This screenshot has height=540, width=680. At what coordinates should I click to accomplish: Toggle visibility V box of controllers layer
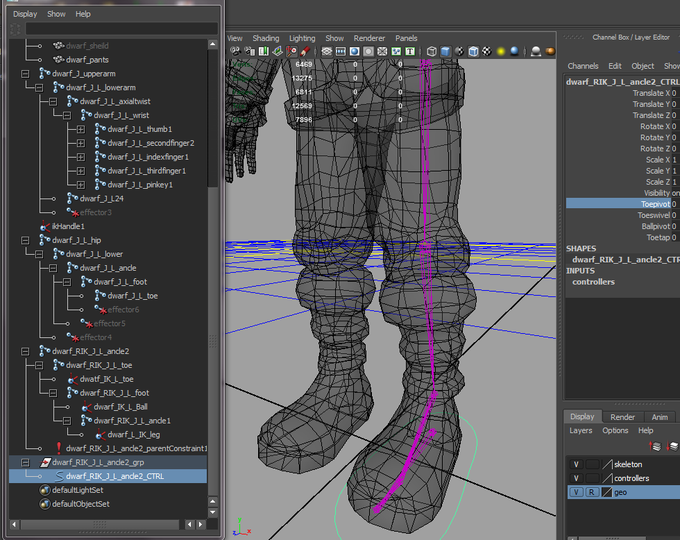coord(576,478)
